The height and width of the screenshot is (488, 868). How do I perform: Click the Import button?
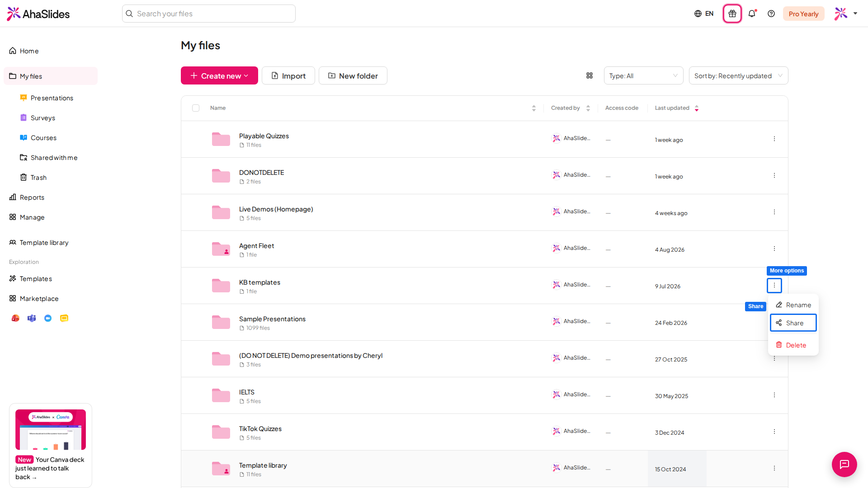[288, 75]
